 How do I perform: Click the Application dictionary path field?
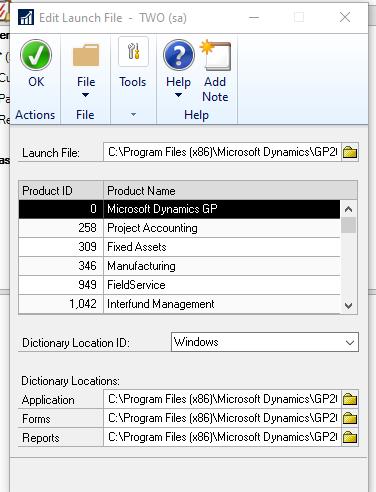(222, 399)
